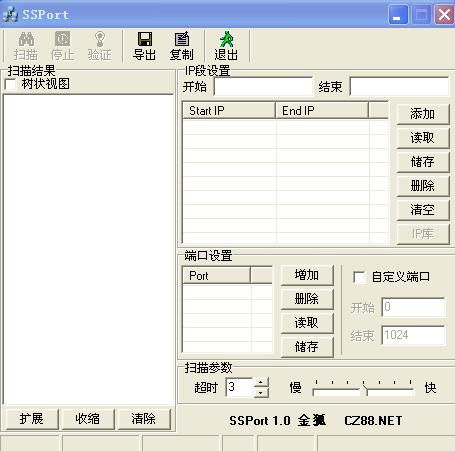Click the 清除 clear results button

click(x=144, y=419)
